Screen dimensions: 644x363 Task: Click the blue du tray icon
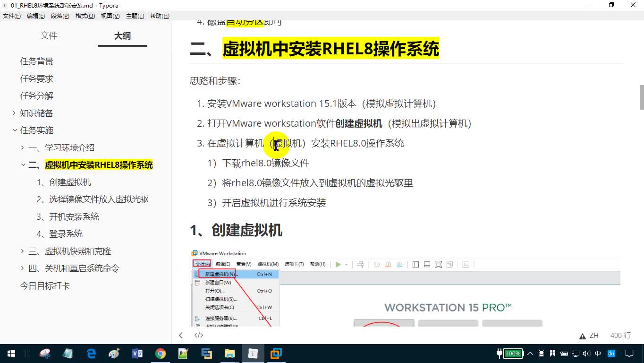(x=611, y=354)
